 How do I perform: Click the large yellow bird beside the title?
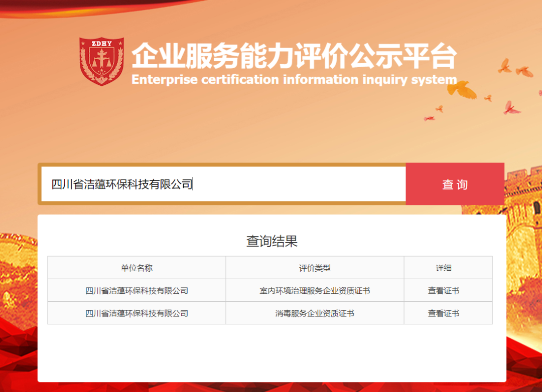click(x=461, y=89)
